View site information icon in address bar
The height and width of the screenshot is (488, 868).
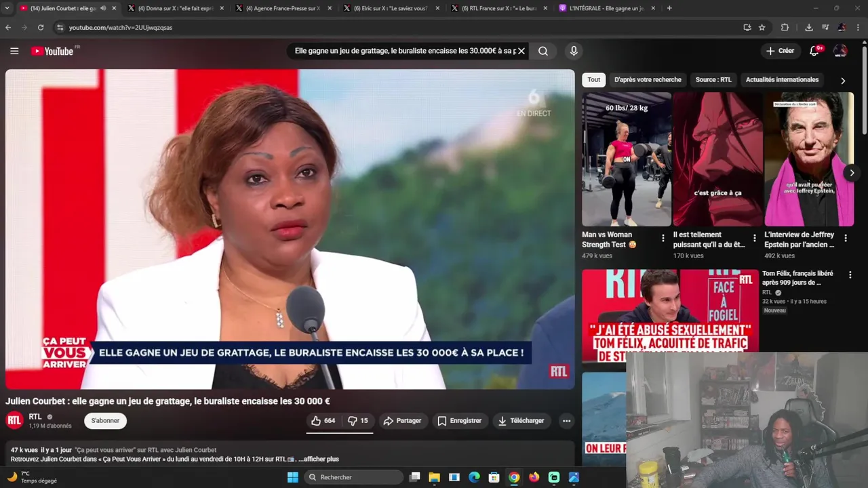tap(60, 28)
